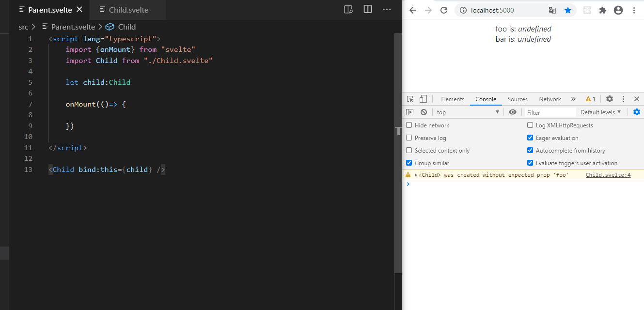Click the breadcrumb Child symbol cube icon
The image size is (644, 310).
tap(110, 27)
